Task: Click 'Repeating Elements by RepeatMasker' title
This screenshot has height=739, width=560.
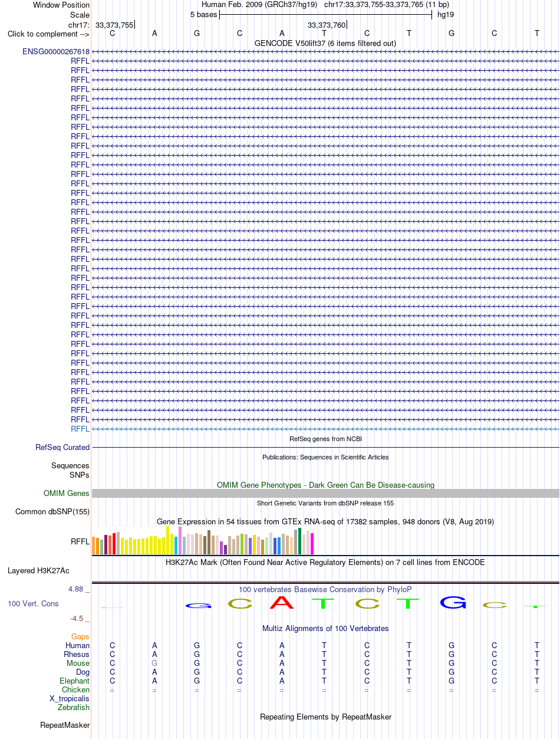Action: tap(325, 717)
